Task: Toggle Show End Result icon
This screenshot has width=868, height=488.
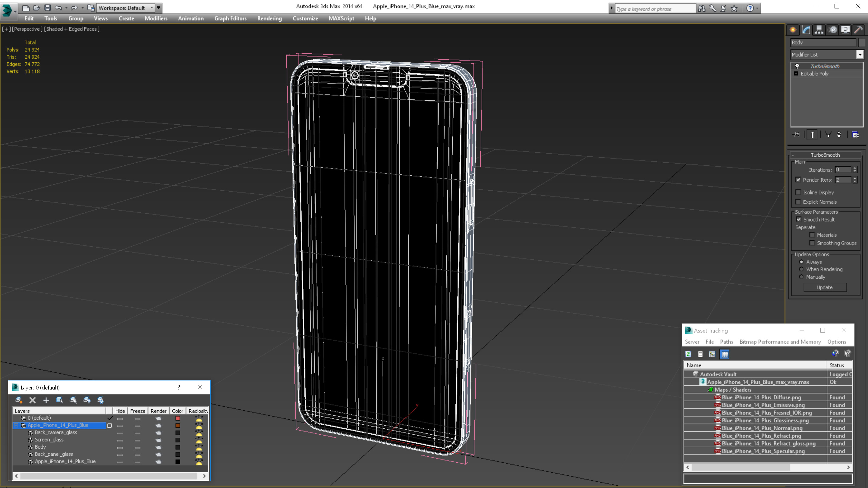Action: pos(813,134)
